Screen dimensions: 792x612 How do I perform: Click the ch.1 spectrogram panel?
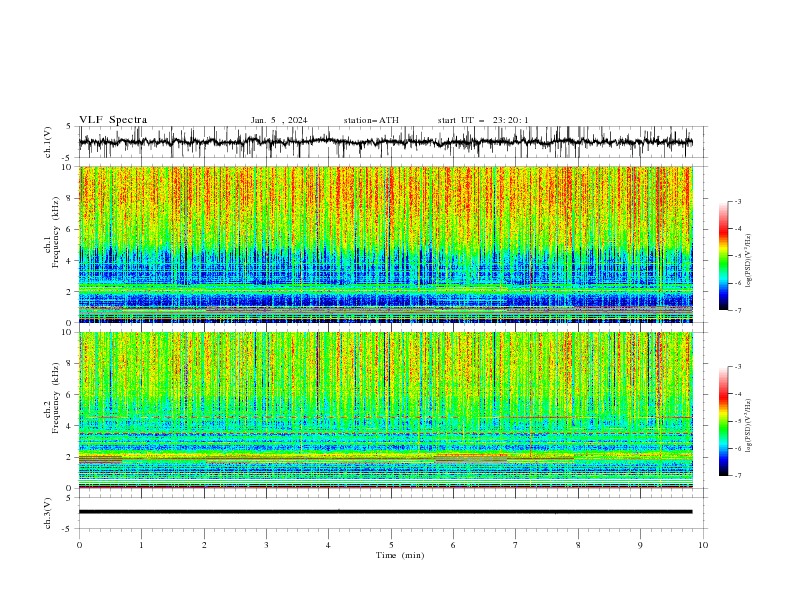386,244
